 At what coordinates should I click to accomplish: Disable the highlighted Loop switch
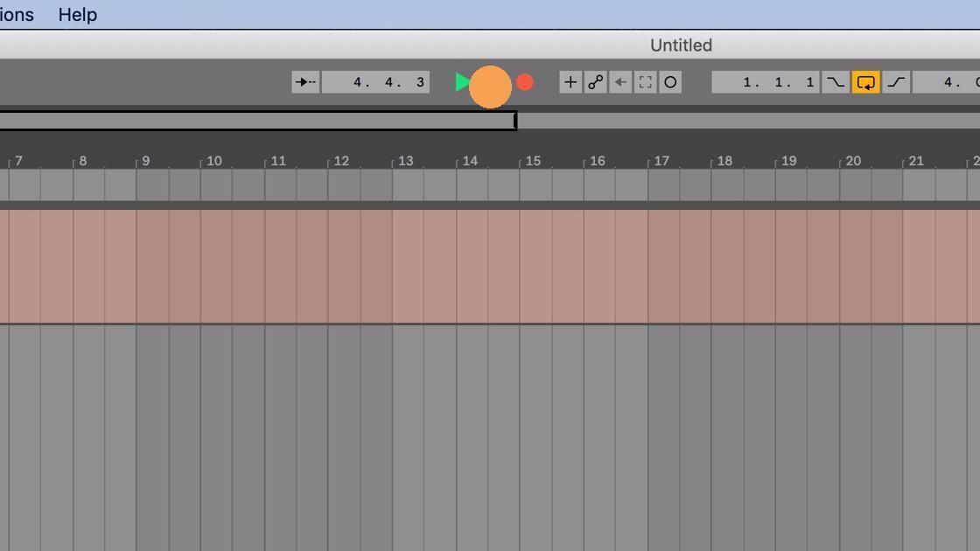(865, 81)
